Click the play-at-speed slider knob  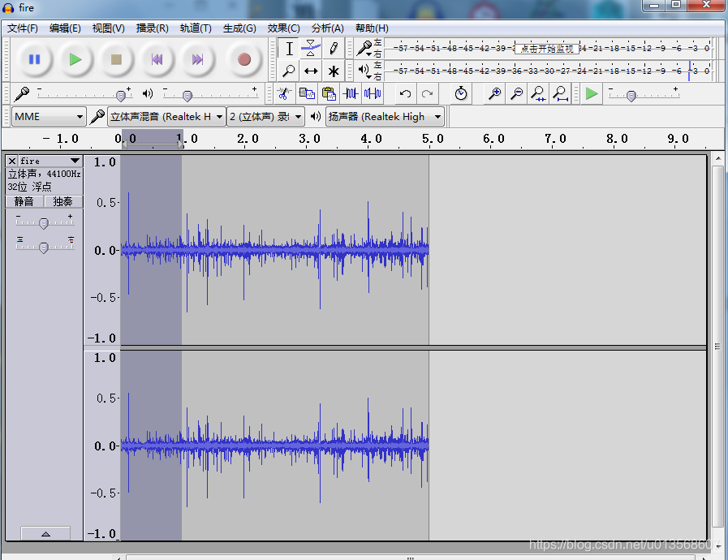click(x=631, y=96)
